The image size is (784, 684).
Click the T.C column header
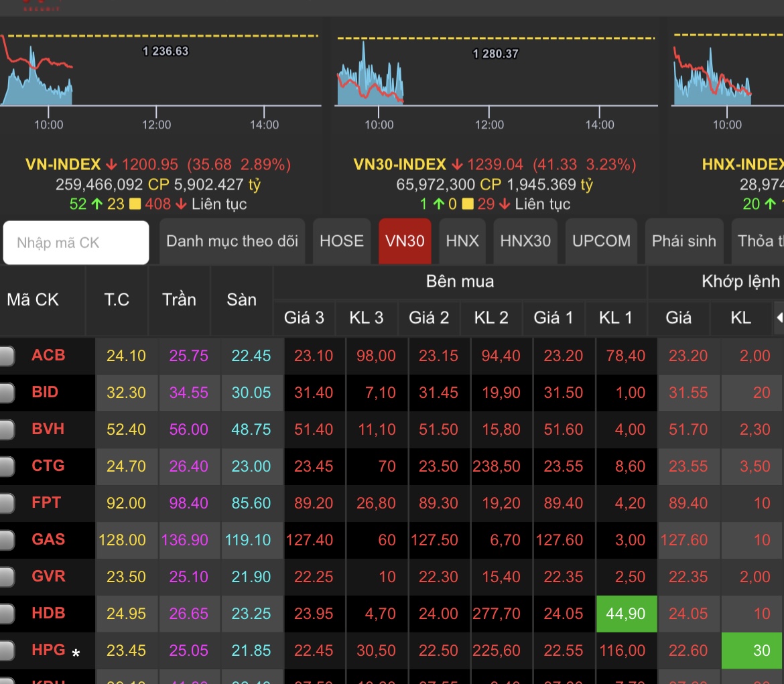coord(117,299)
